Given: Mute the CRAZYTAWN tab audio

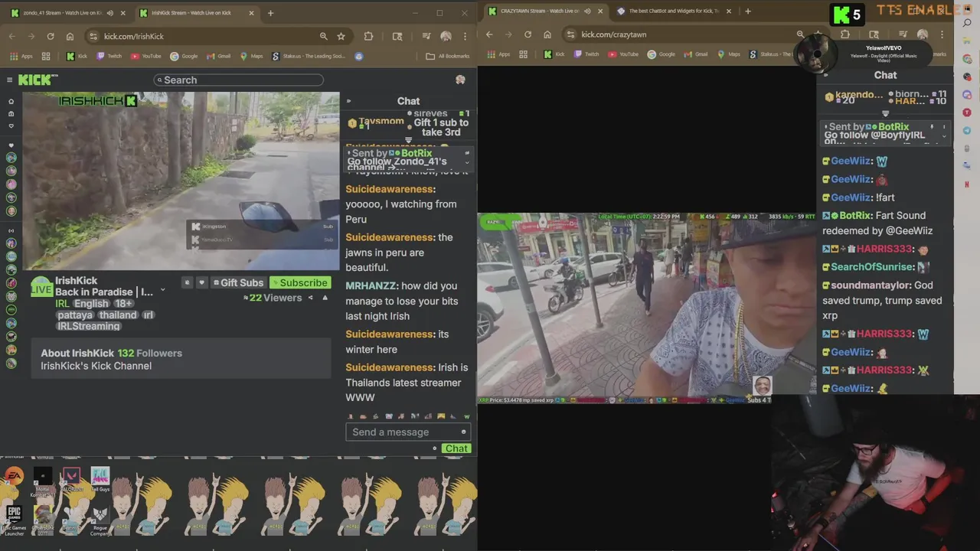Looking at the screenshot, I should pyautogui.click(x=587, y=11).
